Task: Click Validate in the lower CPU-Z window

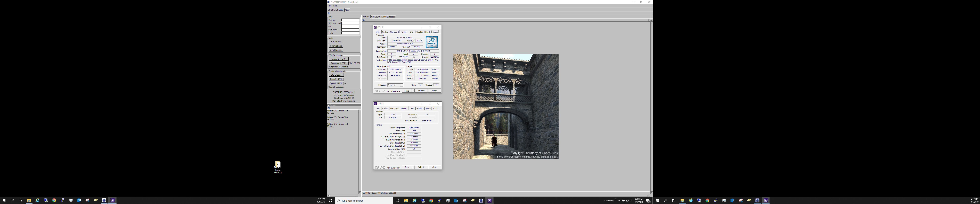Action: pos(422,167)
